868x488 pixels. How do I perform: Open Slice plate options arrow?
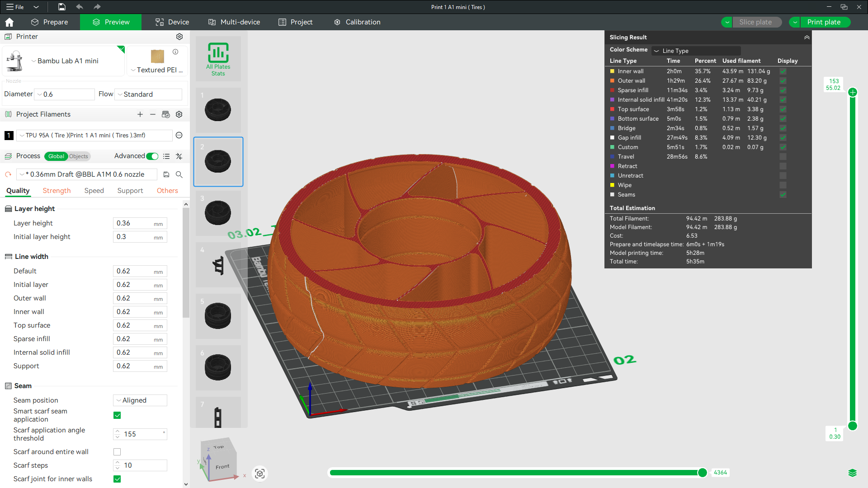(x=726, y=22)
